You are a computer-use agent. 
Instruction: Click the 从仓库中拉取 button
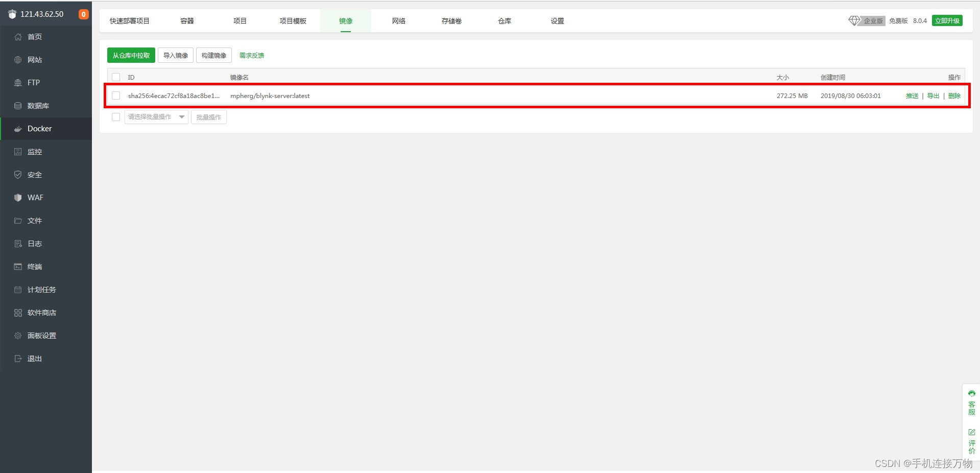click(131, 55)
